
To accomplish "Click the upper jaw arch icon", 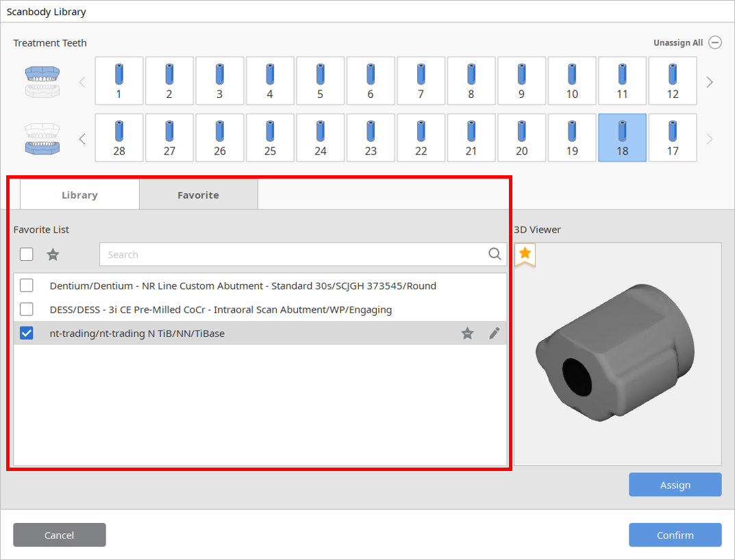I will click(x=42, y=81).
